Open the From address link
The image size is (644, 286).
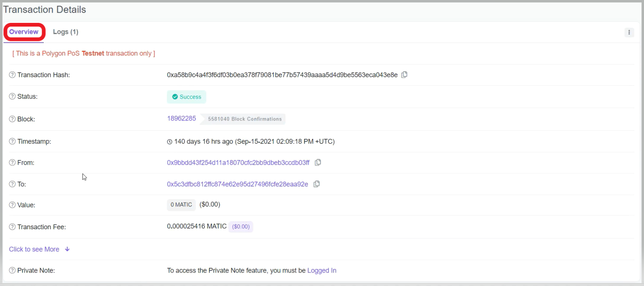238,163
